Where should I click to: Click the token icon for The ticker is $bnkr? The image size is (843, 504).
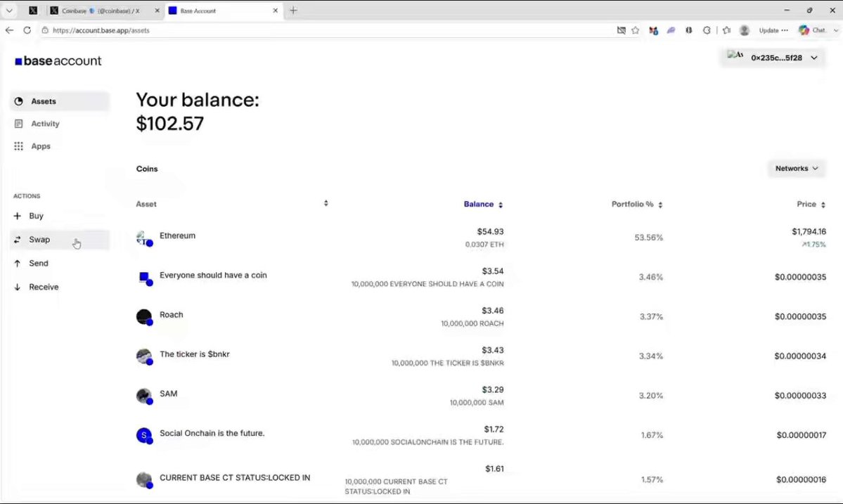tap(144, 357)
